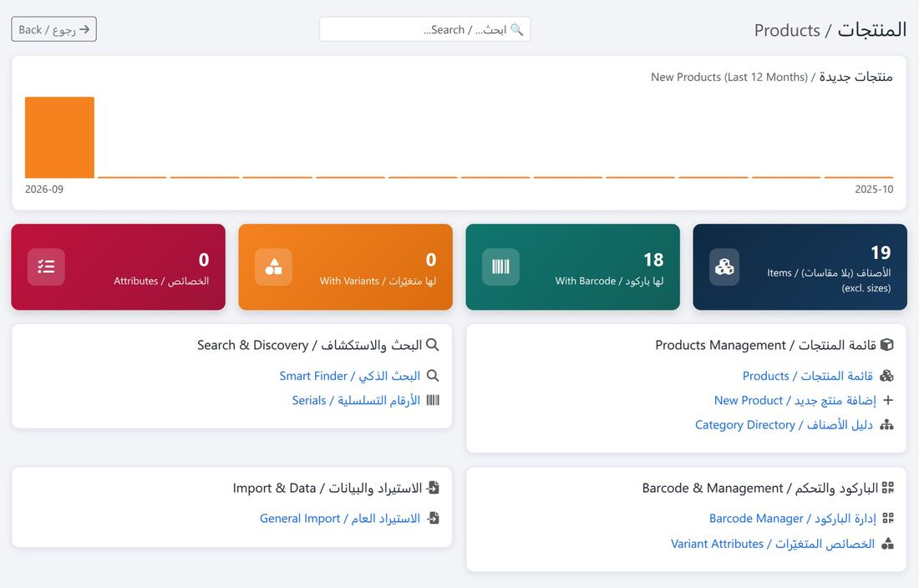Image resolution: width=919 pixels, height=588 pixels.
Task: Open Products / قائمة المنتجات link
Action: (808, 376)
